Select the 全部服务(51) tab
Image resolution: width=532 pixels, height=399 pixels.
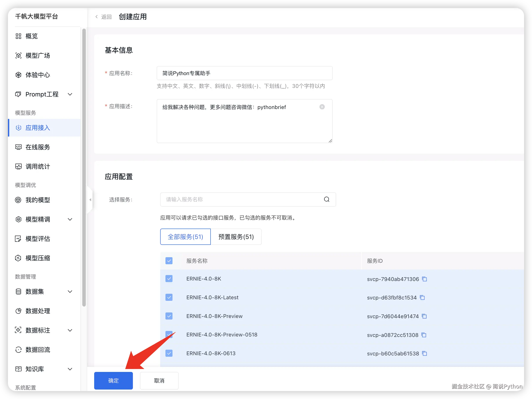tap(185, 237)
